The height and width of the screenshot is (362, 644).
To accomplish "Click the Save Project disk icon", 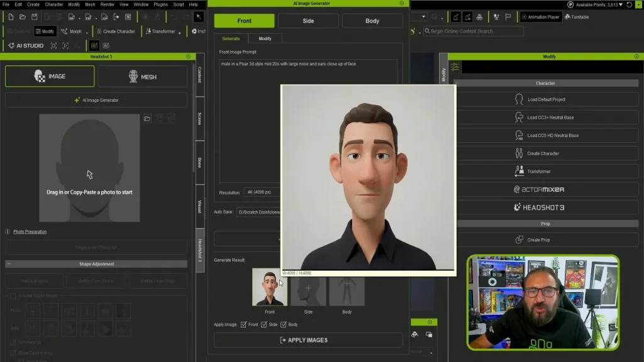I will coord(35,17).
